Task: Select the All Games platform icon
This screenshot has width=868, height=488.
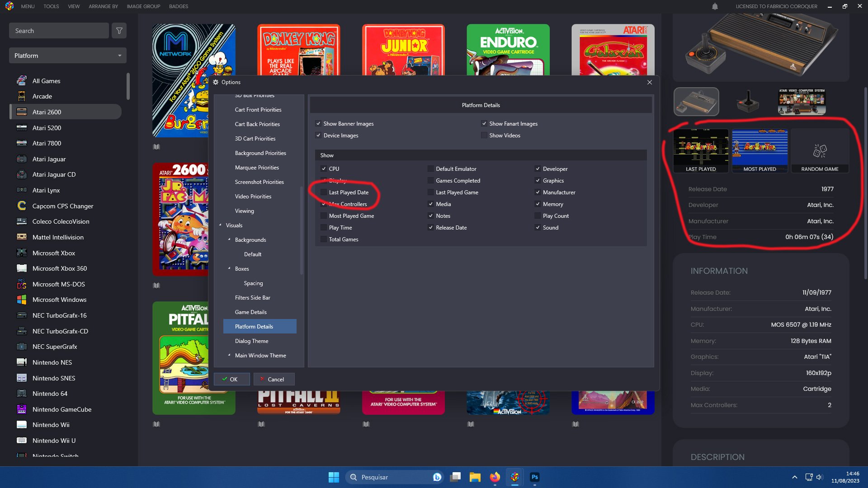Action: [x=21, y=81]
